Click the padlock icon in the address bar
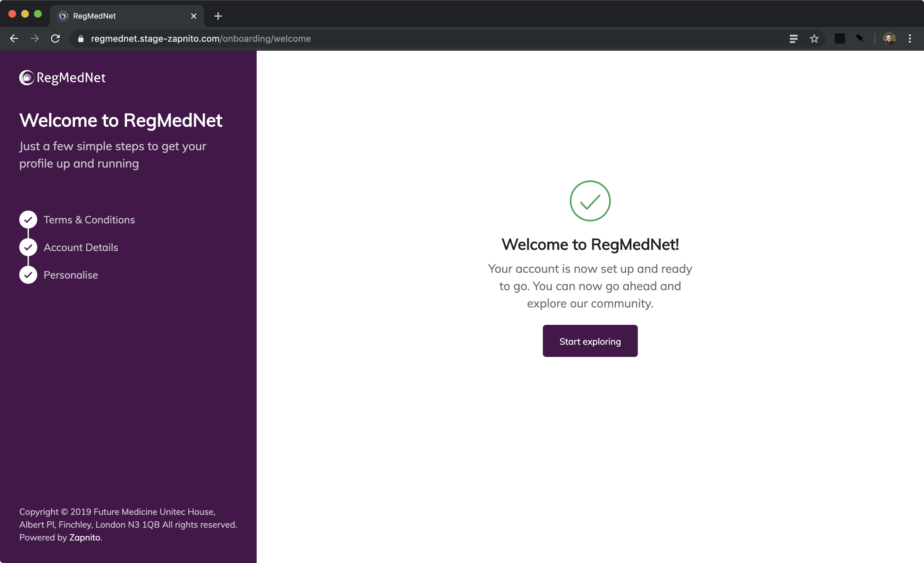The image size is (924, 563). pos(80,39)
